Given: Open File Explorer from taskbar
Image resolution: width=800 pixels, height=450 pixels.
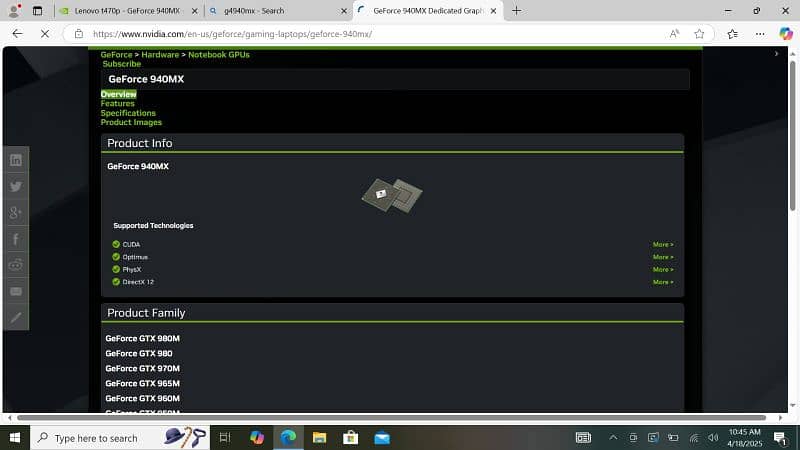Looking at the screenshot, I should tap(319, 438).
